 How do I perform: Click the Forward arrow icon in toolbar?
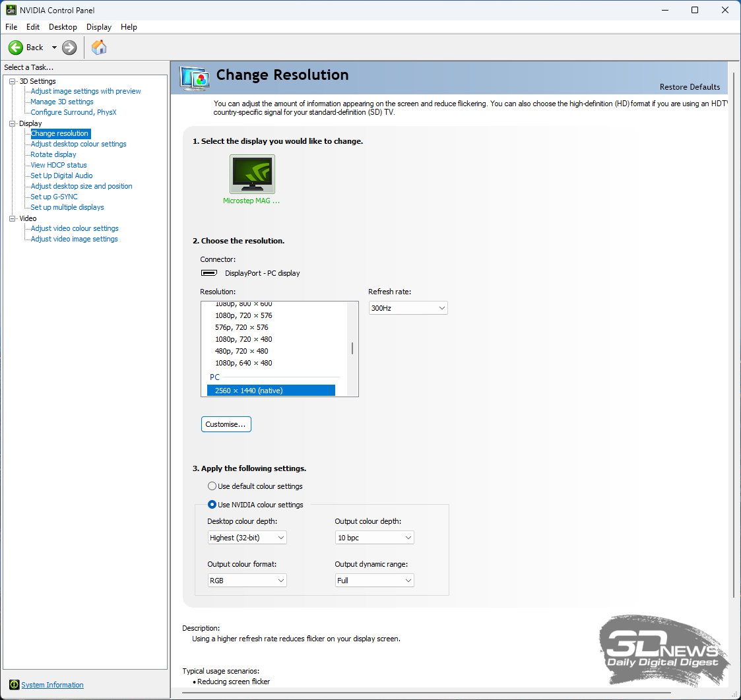tap(69, 48)
